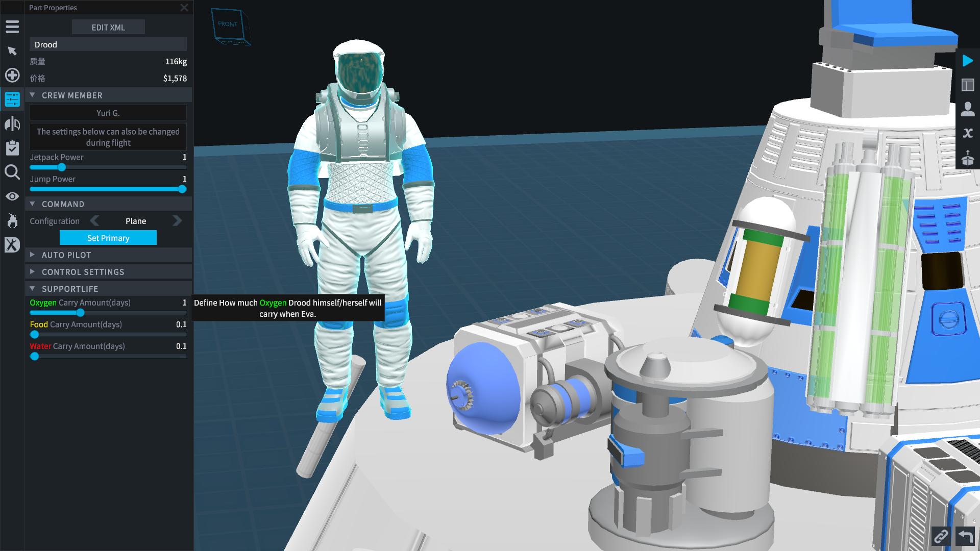The height and width of the screenshot is (551, 980).
Task: Adjust the Oxygen Carry Amount slider
Action: tap(108, 313)
